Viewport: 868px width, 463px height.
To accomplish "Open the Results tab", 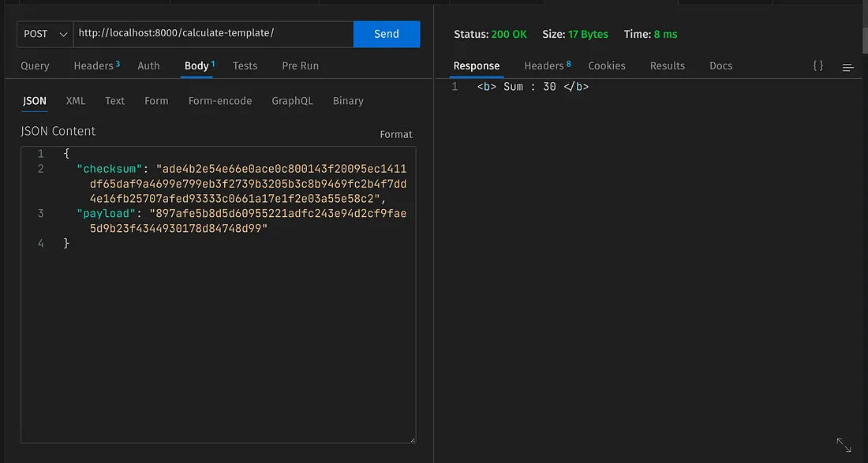I will coord(667,65).
